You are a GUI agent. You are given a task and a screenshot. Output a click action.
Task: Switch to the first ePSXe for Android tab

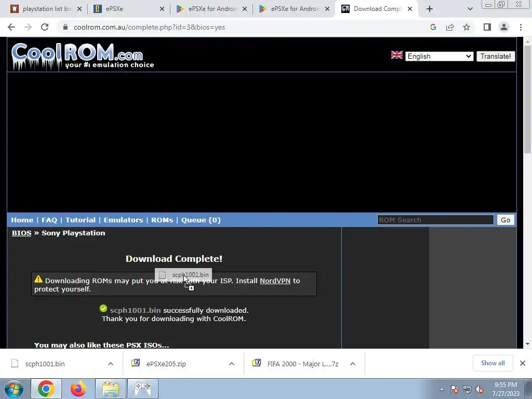(x=211, y=9)
